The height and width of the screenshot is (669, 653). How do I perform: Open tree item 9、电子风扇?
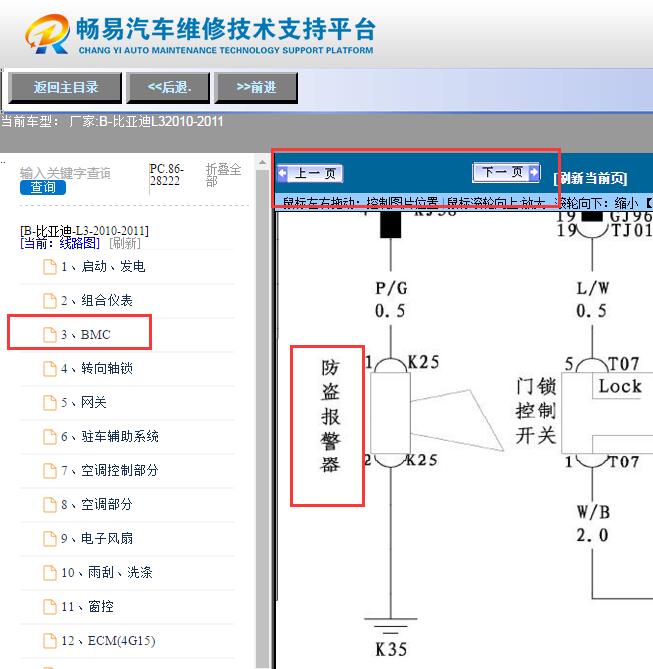point(96,538)
